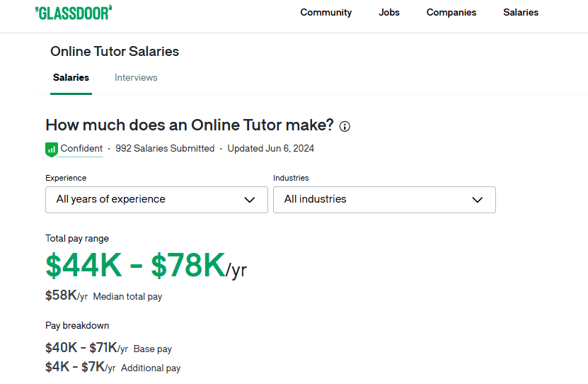Click the Experience field label
The width and height of the screenshot is (588, 384).
click(x=66, y=178)
